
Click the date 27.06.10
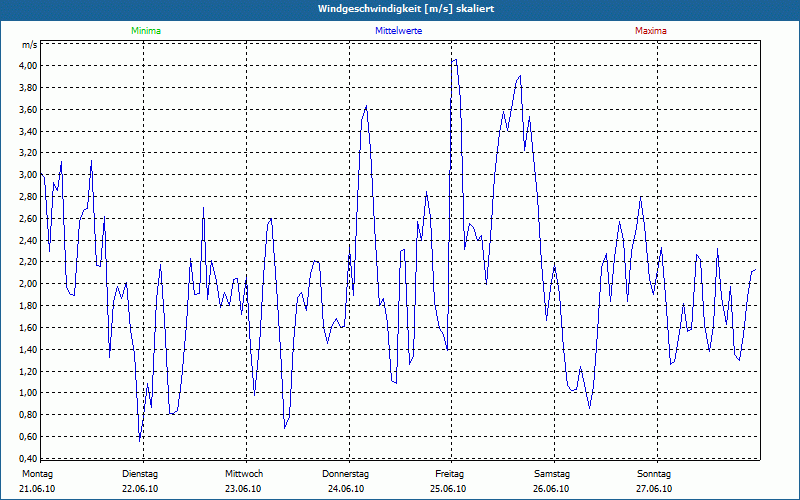tap(654, 489)
